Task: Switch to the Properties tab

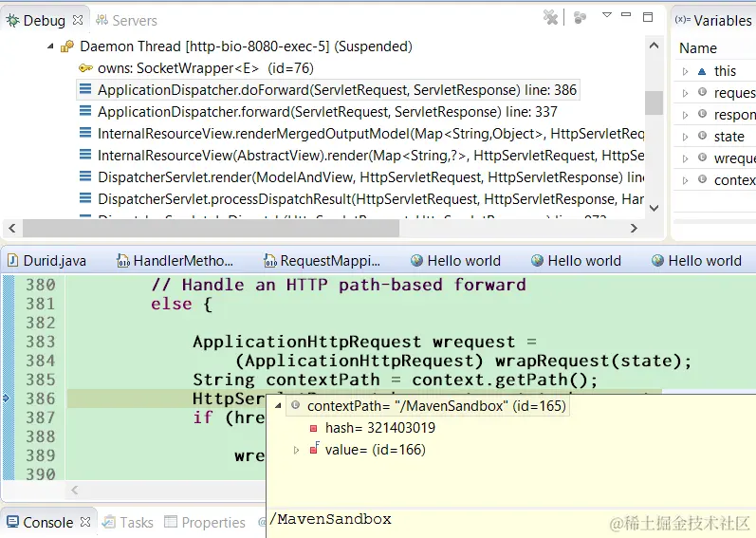Action: 205,523
